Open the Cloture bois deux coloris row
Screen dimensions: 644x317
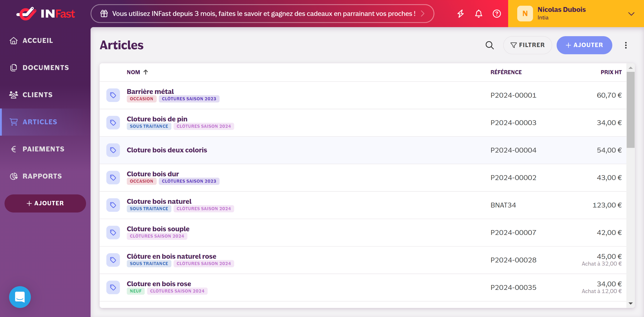point(167,150)
